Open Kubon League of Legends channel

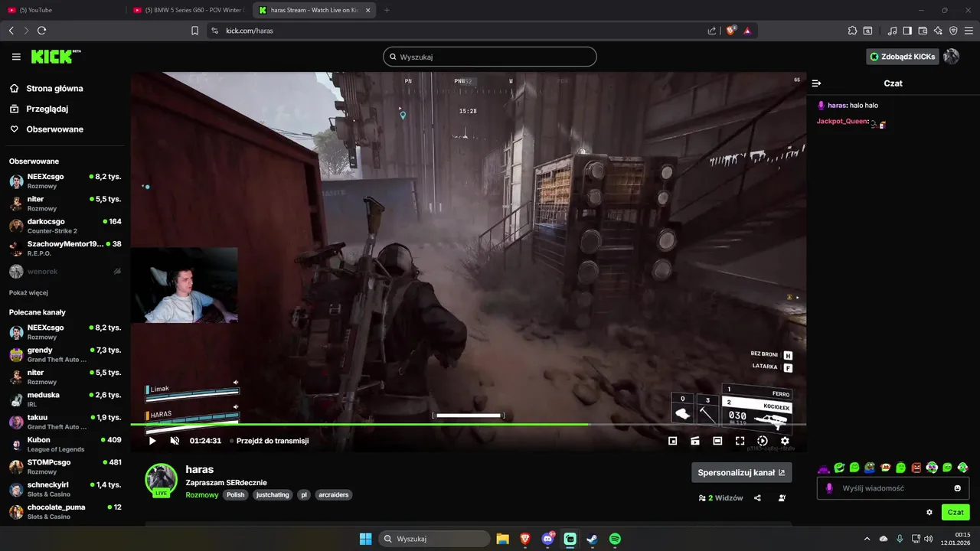tap(65, 444)
